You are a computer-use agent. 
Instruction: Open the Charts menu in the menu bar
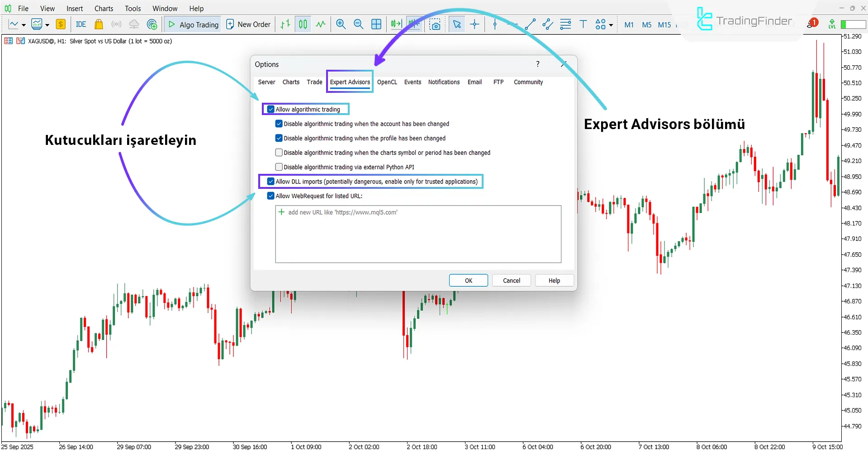coord(103,8)
